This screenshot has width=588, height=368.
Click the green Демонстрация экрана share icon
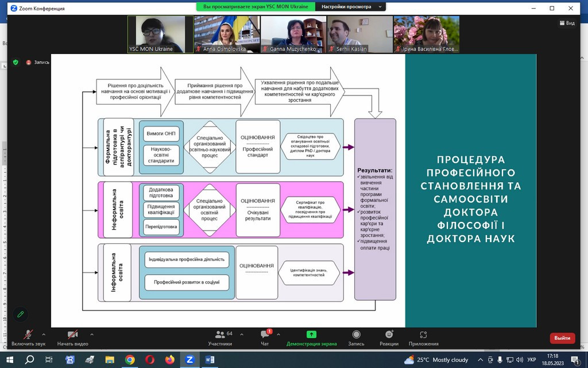coord(311,335)
